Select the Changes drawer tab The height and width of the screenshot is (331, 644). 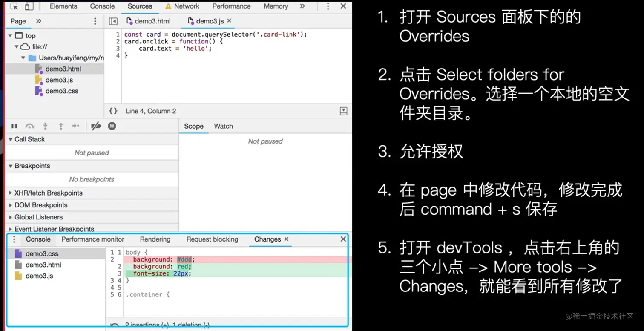[x=267, y=239]
